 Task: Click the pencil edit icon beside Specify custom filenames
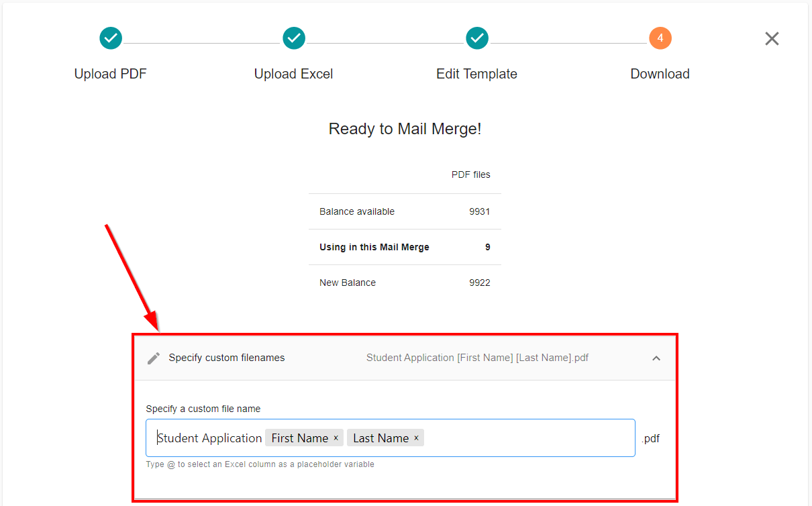point(154,358)
